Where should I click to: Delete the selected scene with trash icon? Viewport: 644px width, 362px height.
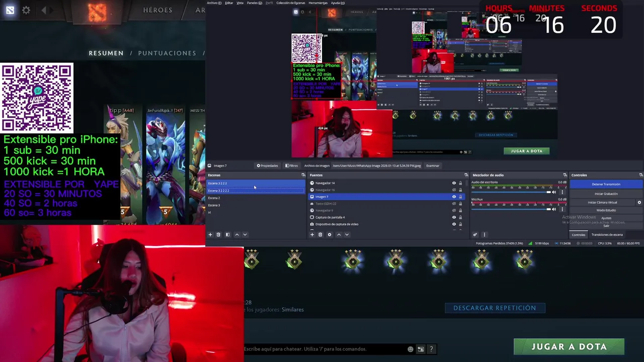pyautogui.click(x=218, y=234)
